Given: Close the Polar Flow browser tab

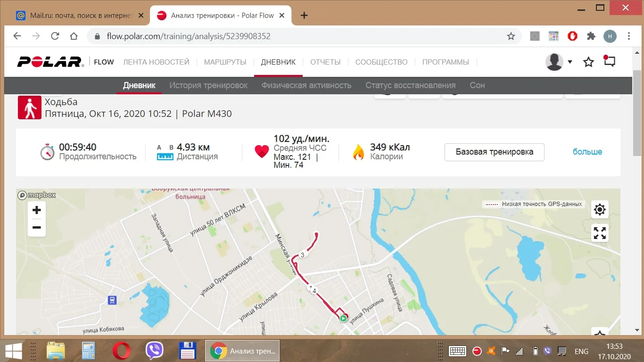Looking at the screenshot, I should click(x=282, y=16).
